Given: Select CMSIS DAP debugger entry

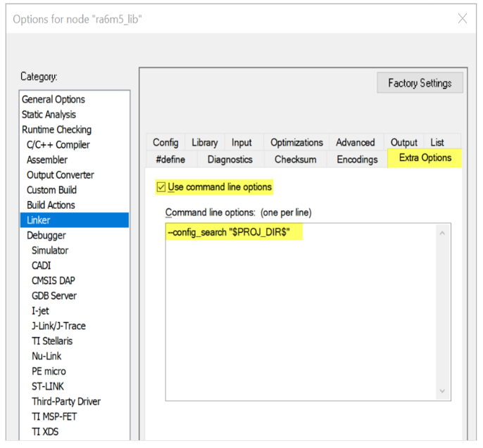Looking at the screenshot, I should 54,281.
